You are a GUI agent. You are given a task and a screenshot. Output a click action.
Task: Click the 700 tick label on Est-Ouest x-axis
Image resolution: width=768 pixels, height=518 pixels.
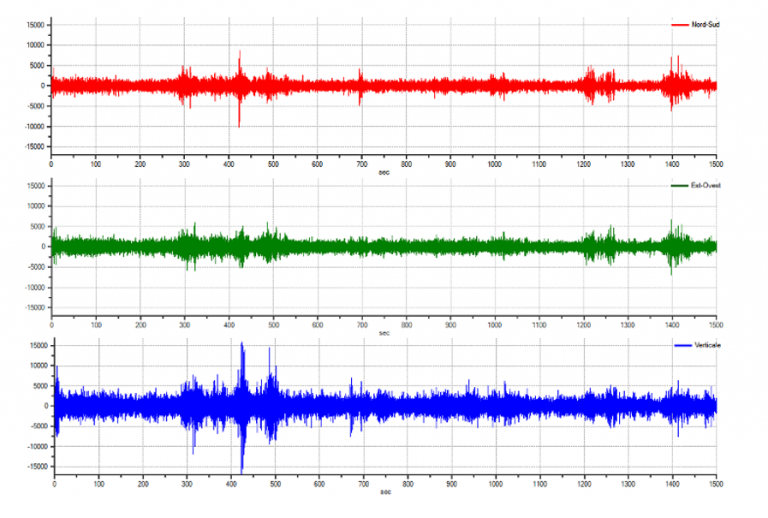click(361, 323)
